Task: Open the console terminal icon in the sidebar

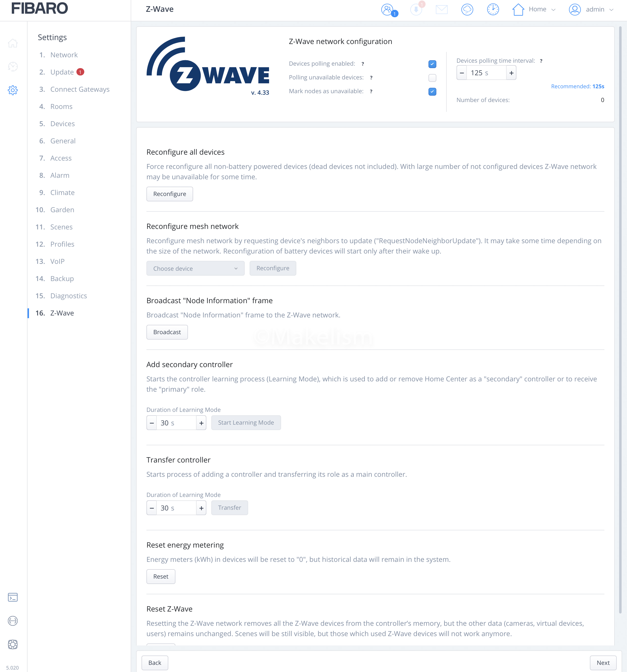Action: tap(13, 597)
